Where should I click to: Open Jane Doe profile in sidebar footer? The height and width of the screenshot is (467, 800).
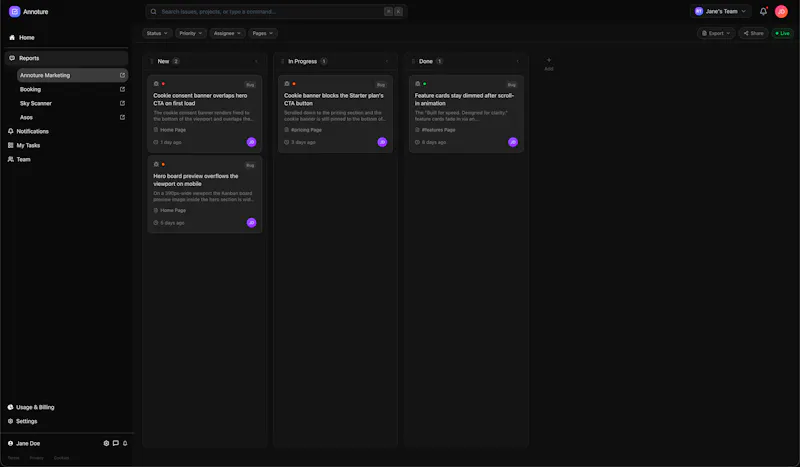click(24, 444)
